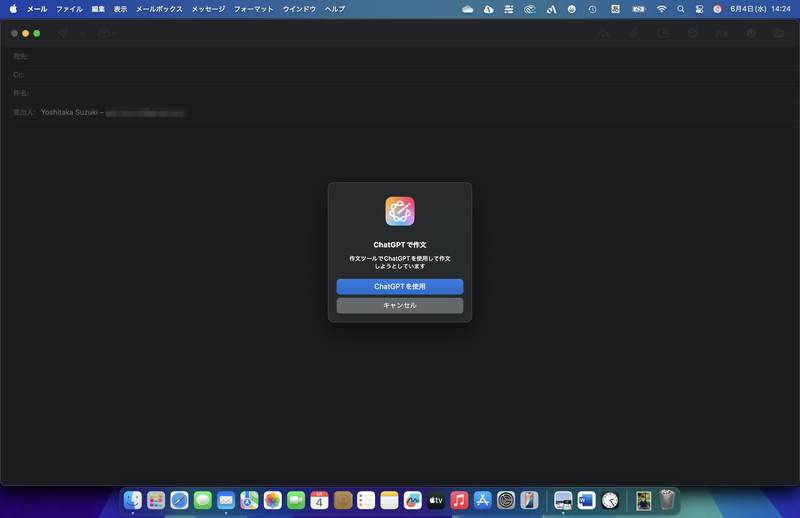Open Contacts from the Dock
This screenshot has width=800, height=518.
pos(343,500)
